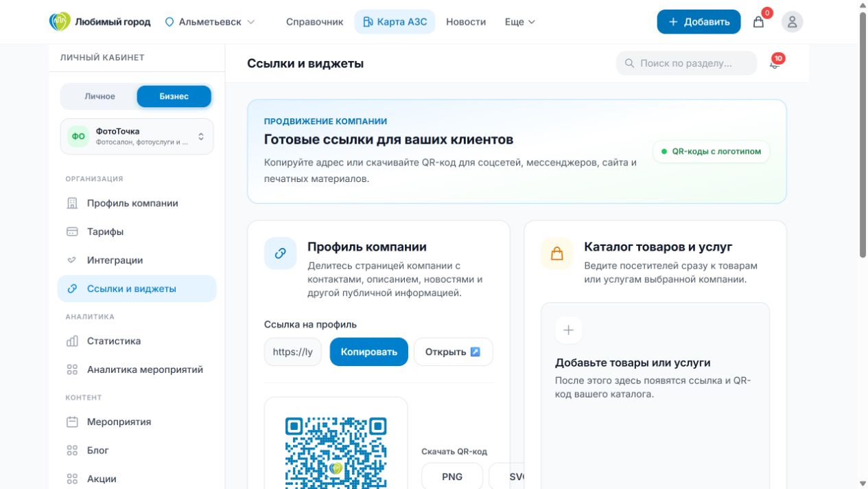This screenshot has width=868, height=489.
Task: Click the orange bag icon in Каталог card
Action: (x=556, y=253)
